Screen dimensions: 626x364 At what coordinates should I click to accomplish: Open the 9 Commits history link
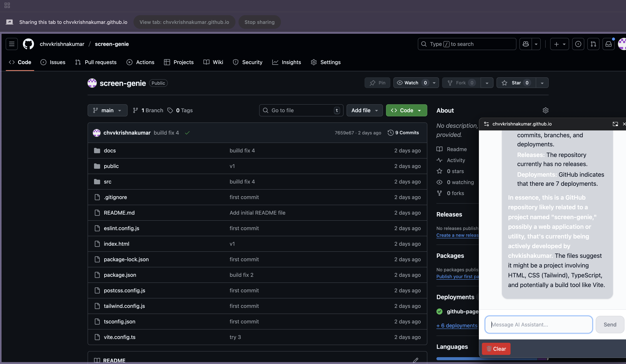[x=403, y=133]
